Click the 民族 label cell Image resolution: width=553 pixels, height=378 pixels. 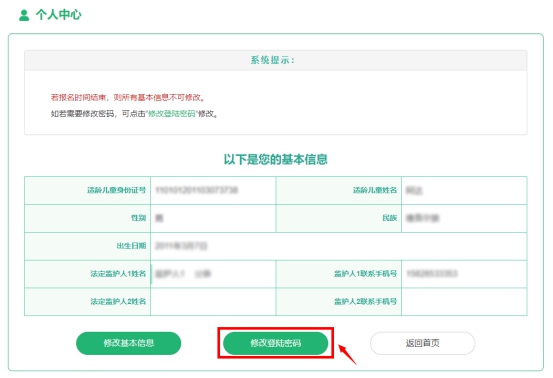click(339, 218)
